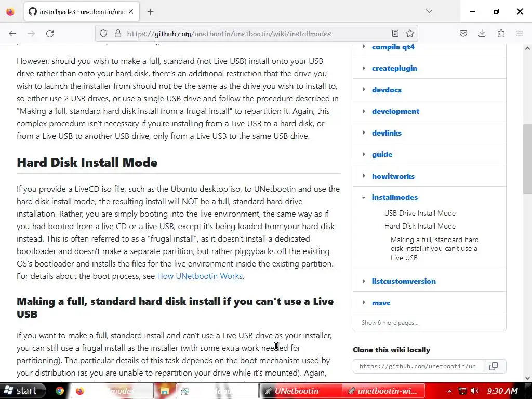The image size is (532, 399).
Task: Expand the createplugin wiki page
Action: tap(364, 68)
